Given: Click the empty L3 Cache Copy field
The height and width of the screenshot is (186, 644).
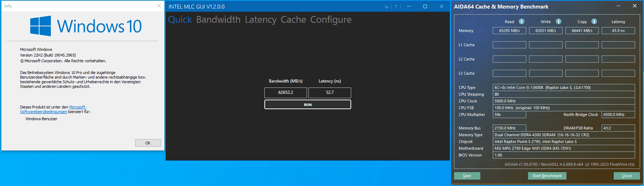Looking at the screenshot, I should 582,73.
